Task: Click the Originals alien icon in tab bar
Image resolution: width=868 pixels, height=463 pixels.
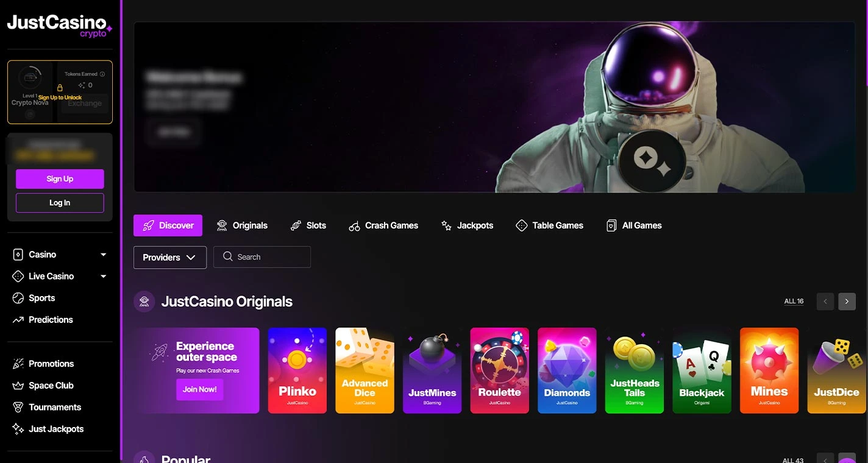Action: (x=222, y=225)
